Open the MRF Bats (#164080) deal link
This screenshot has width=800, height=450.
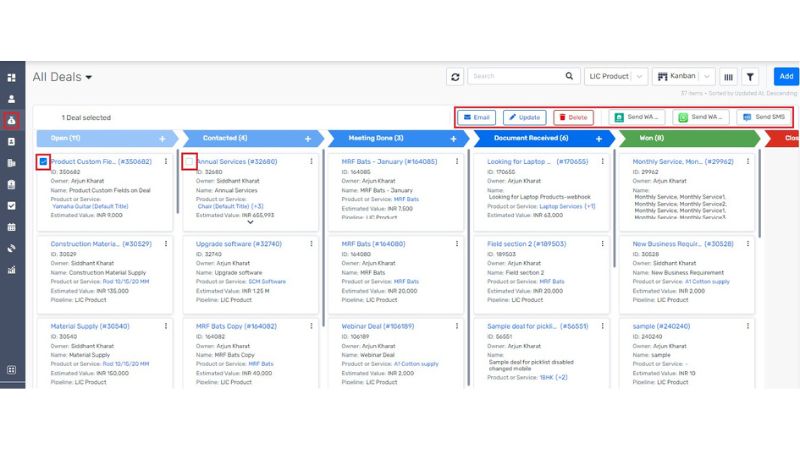373,244
